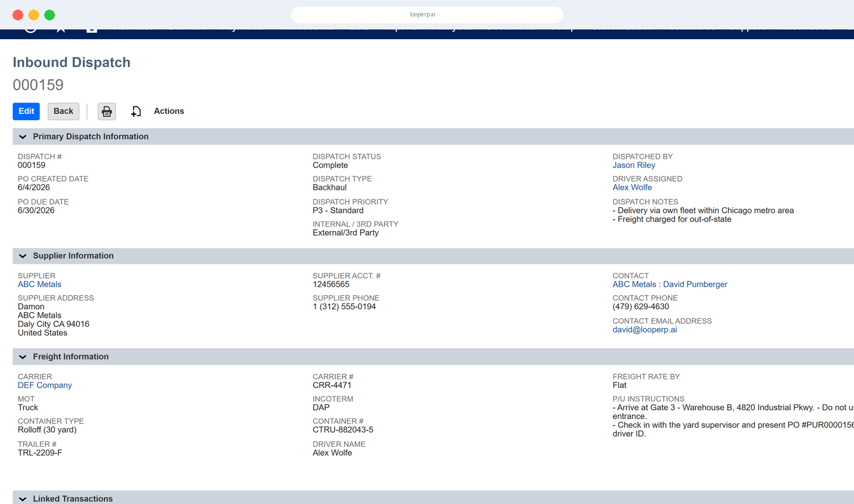Click the Inbound Dispatch page title

coord(71,62)
